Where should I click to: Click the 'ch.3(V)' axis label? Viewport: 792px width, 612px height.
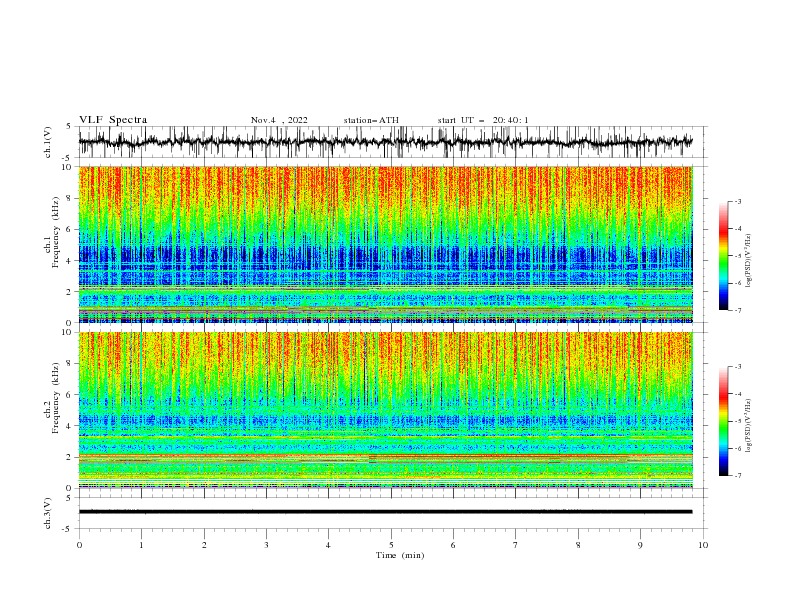(x=48, y=513)
